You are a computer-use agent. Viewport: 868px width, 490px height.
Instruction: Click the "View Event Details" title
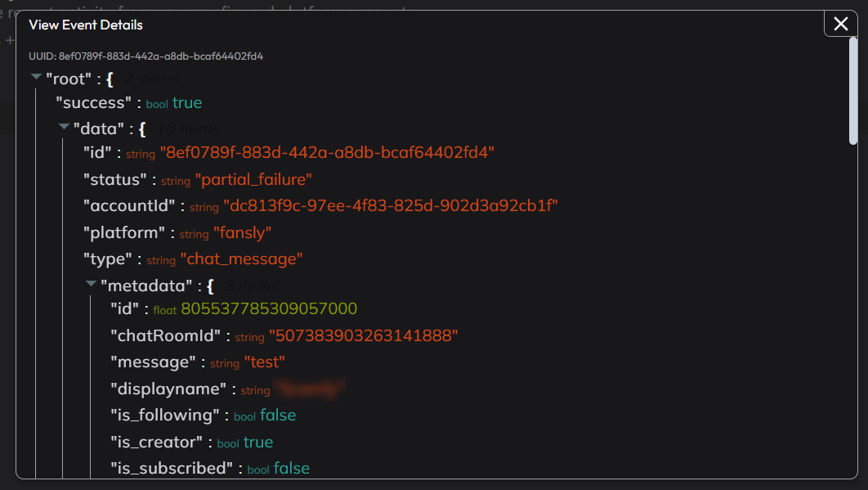86,25
